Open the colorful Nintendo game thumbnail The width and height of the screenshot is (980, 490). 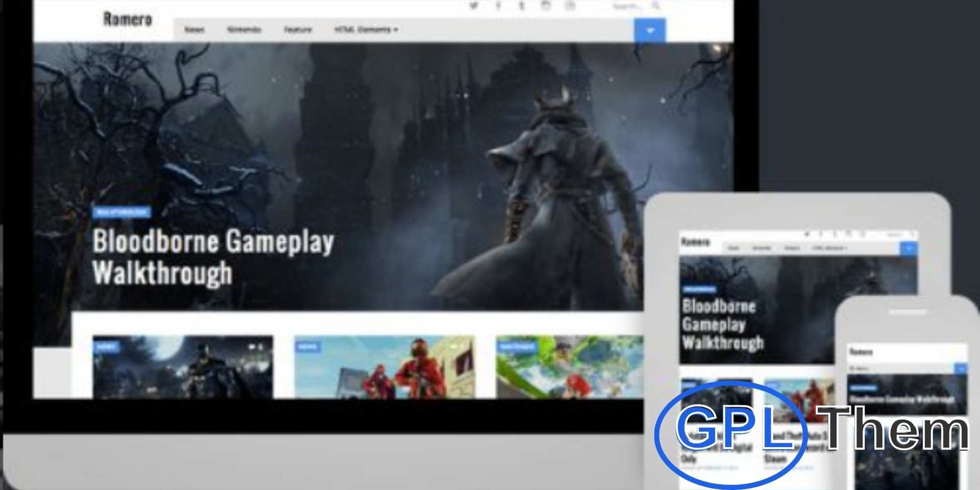(570, 367)
